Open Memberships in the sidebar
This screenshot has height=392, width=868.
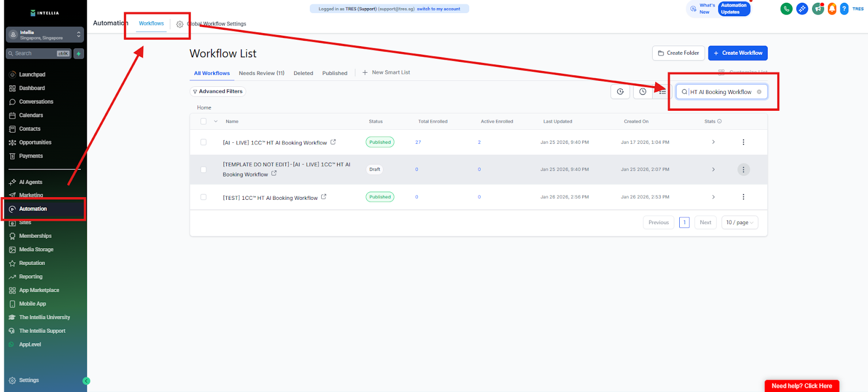(35, 236)
